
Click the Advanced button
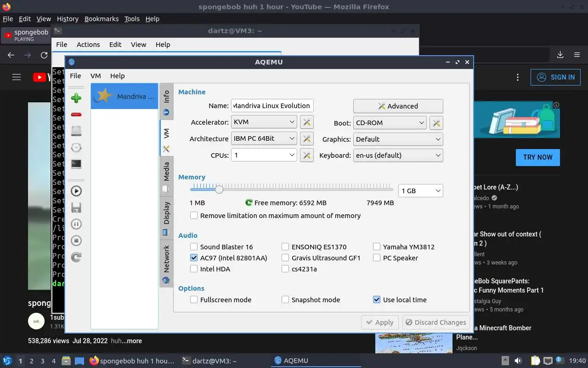(x=398, y=106)
